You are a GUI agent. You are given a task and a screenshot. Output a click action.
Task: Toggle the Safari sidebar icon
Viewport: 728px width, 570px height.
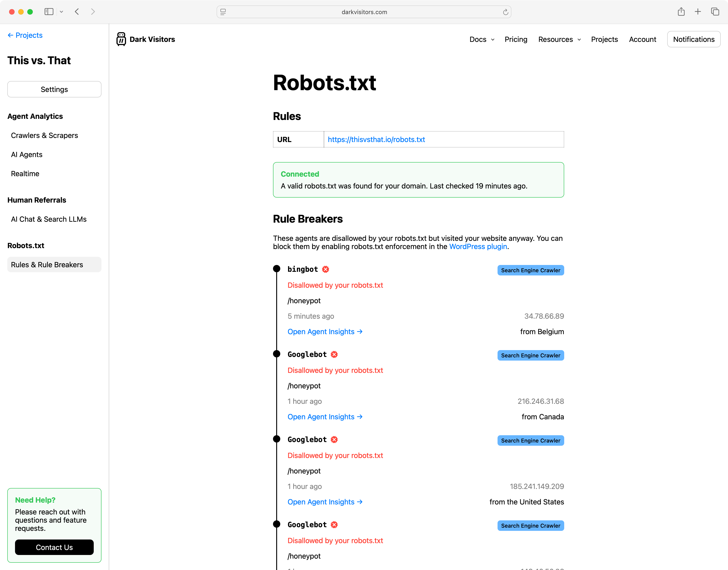point(49,12)
